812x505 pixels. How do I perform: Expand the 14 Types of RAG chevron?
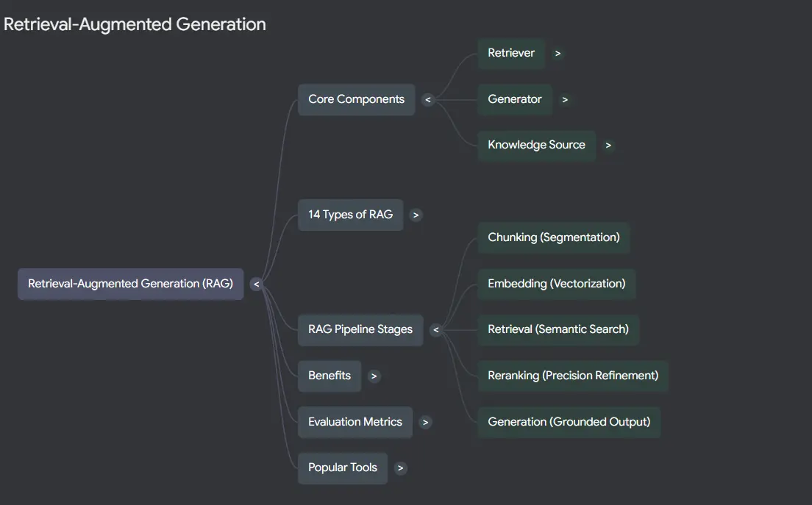pyautogui.click(x=416, y=215)
